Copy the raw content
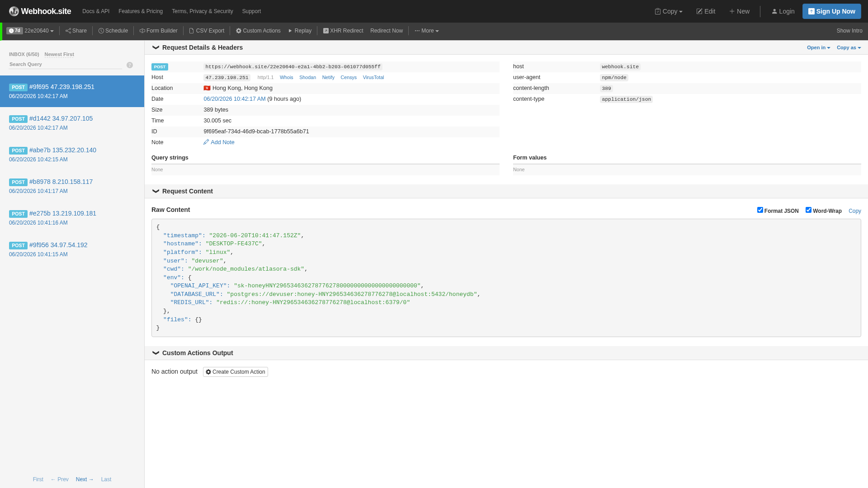This screenshot has width=868, height=488. [854, 211]
